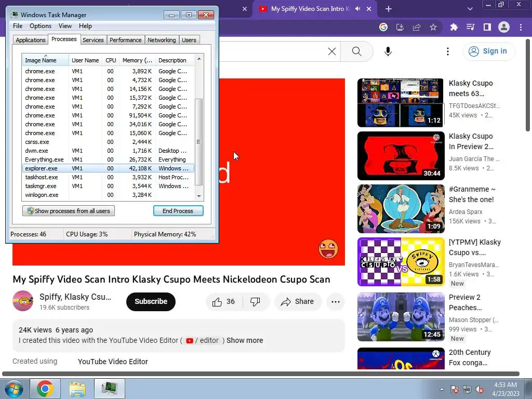This screenshot has height=399, width=532.
Task: Click the volume icon in system tray
Action: pyautogui.click(x=480, y=389)
